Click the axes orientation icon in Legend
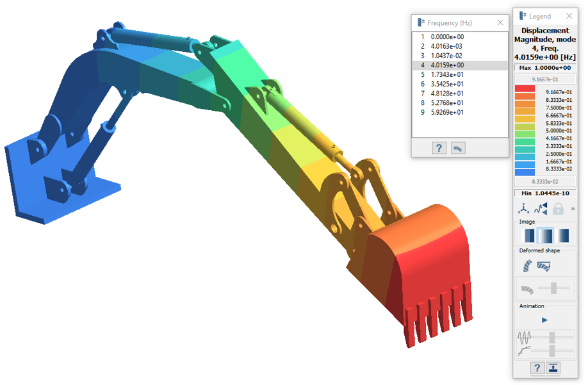 click(524, 208)
